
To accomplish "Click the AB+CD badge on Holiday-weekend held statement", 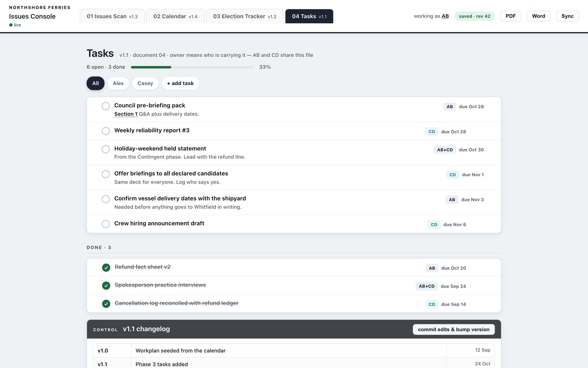I will click(x=445, y=150).
